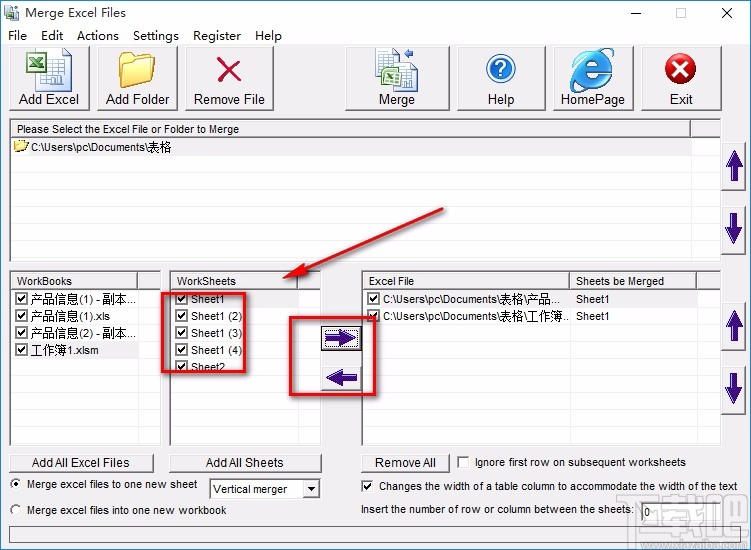Viewport: 751px width, 550px height.
Task: Enable Ignore first row on subsequent worksheets
Action: click(x=463, y=462)
